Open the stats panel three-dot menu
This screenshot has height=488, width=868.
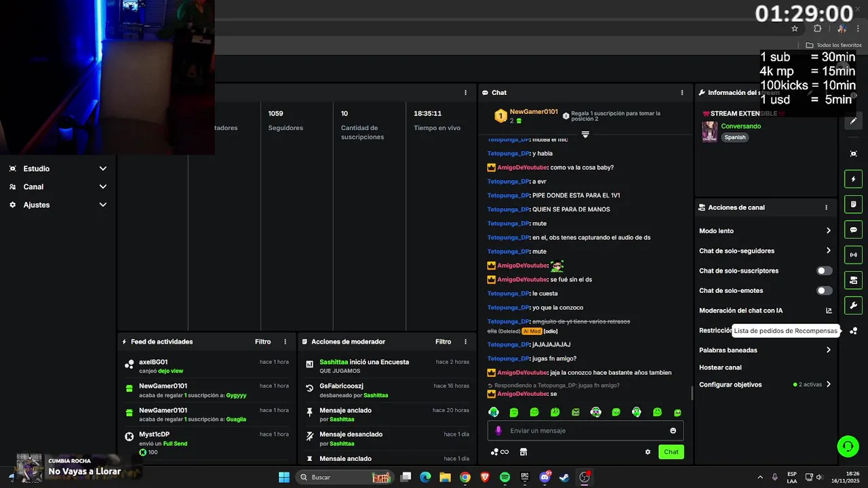pos(465,93)
